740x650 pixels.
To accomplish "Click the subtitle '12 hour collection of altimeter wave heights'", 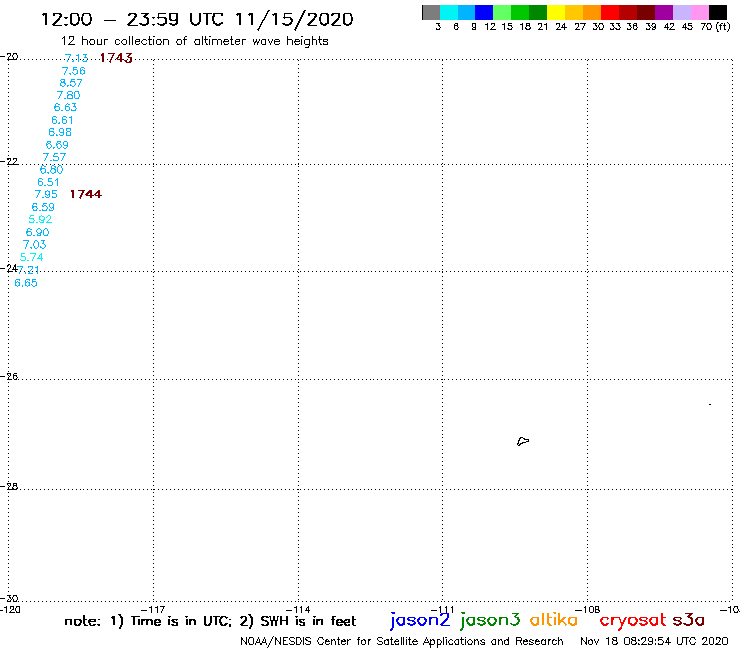I will [x=194, y=41].
